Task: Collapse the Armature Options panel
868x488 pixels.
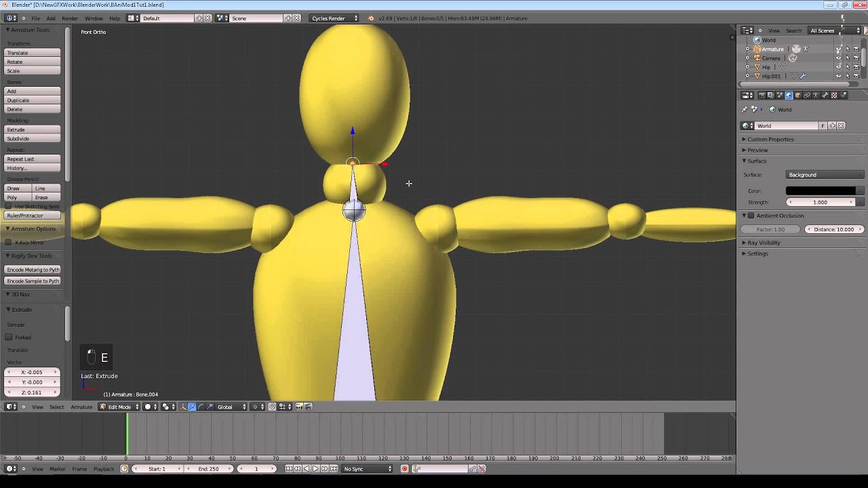Action: [x=33, y=229]
